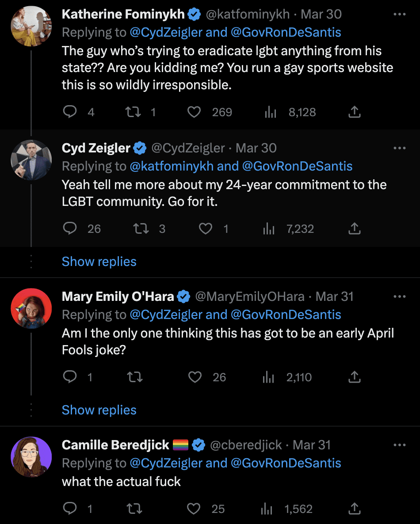
Task: Reply to Cyd Zeigler's tweet
Action: pyautogui.click(x=70, y=228)
